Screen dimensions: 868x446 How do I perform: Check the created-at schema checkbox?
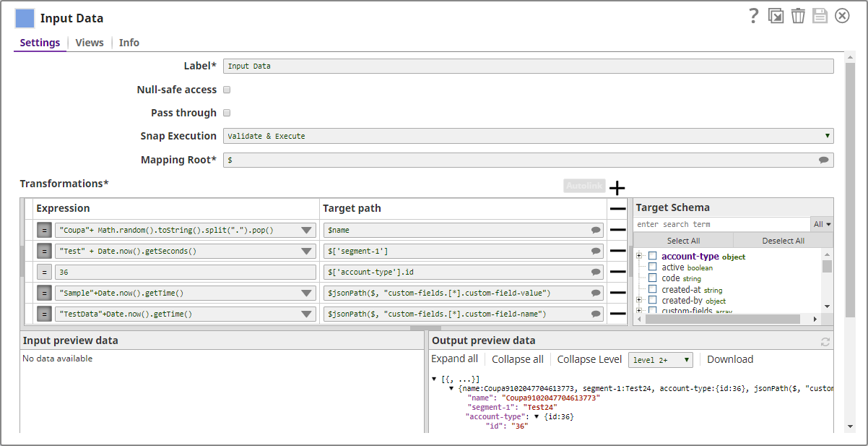click(x=653, y=289)
